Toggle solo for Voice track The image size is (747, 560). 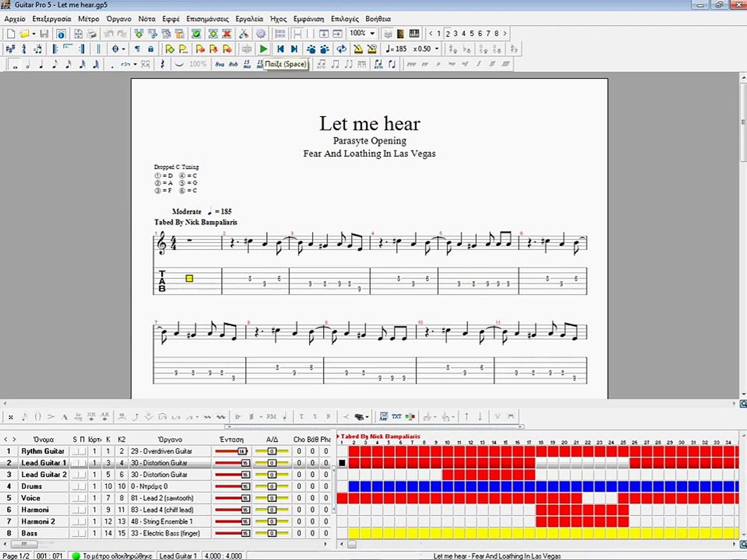(75, 498)
